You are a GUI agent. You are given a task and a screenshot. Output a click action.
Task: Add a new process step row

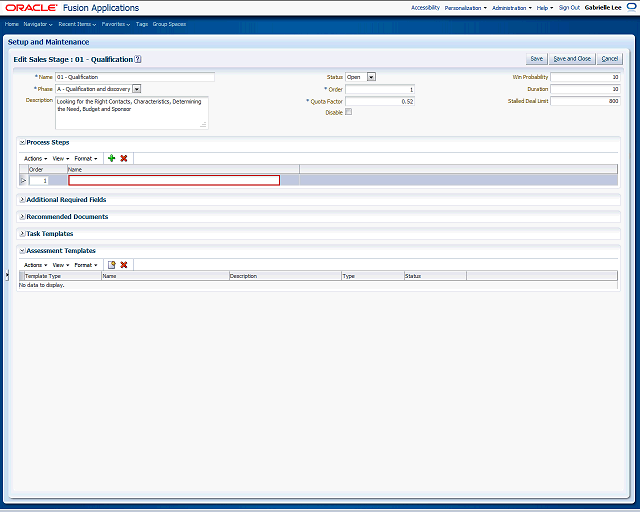pos(111,158)
